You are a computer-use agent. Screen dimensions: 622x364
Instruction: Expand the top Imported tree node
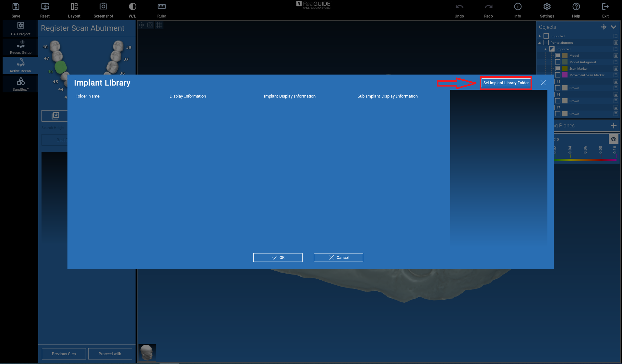540,36
